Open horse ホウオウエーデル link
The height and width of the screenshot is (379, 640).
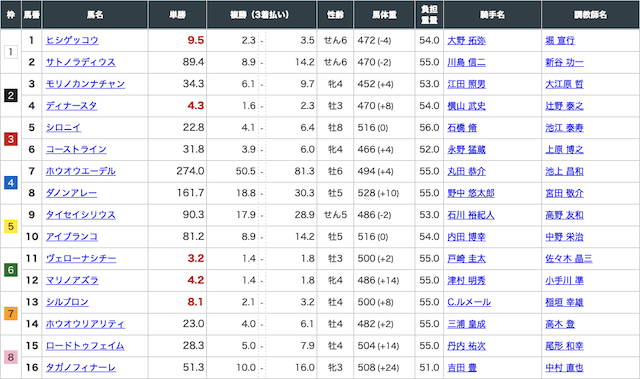[x=80, y=171]
